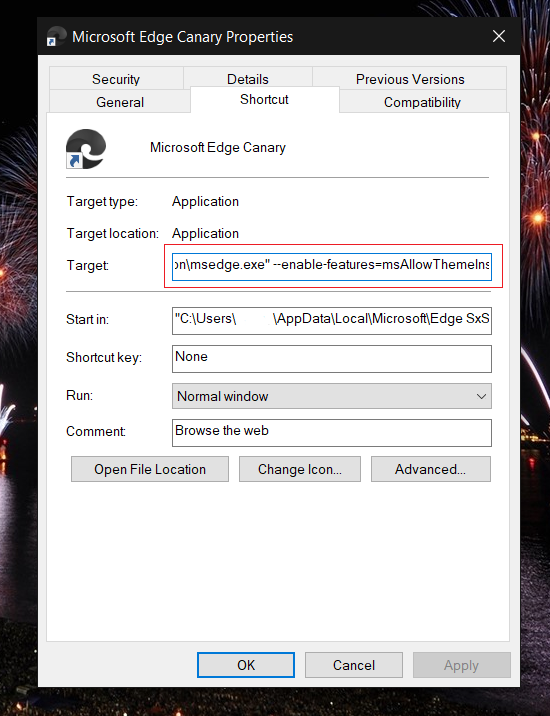The width and height of the screenshot is (550, 716).
Task: Click the 'Target:' label
Action: click(88, 265)
